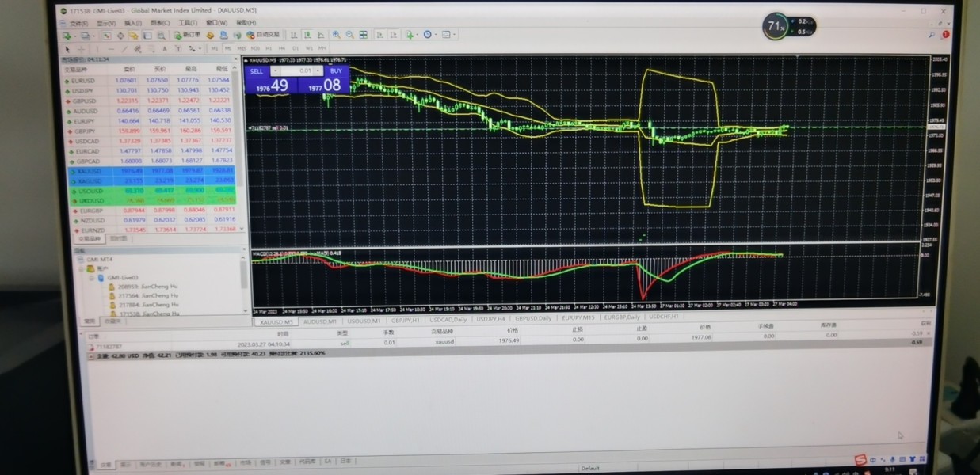Open the 窗口(W) menu

click(x=216, y=23)
